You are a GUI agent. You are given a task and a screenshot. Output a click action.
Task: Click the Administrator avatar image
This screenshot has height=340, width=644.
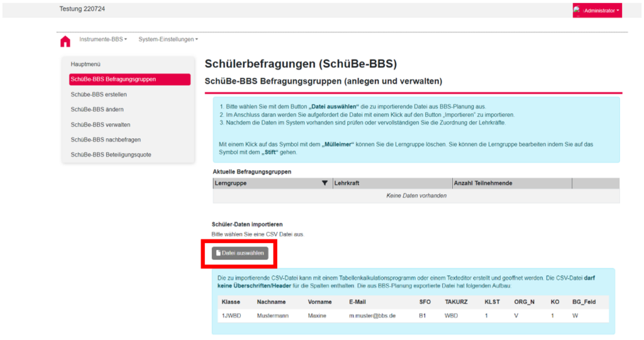(x=577, y=10)
